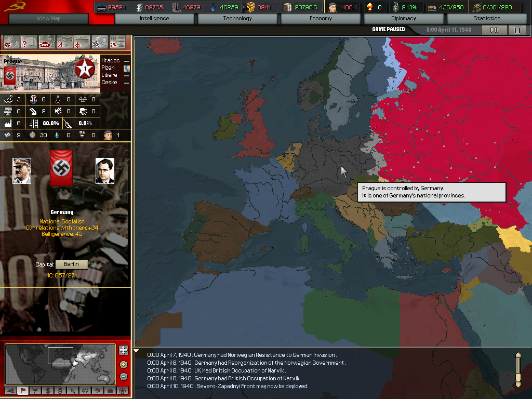Click the province metal resource icon
The image size is (532, 399).
pyautogui.click(x=8, y=135)
